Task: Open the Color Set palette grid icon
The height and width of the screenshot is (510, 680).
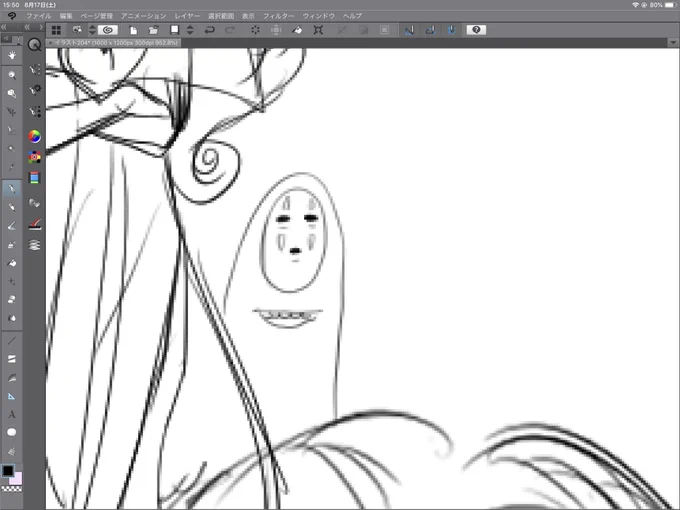Action: coord(35,157)
